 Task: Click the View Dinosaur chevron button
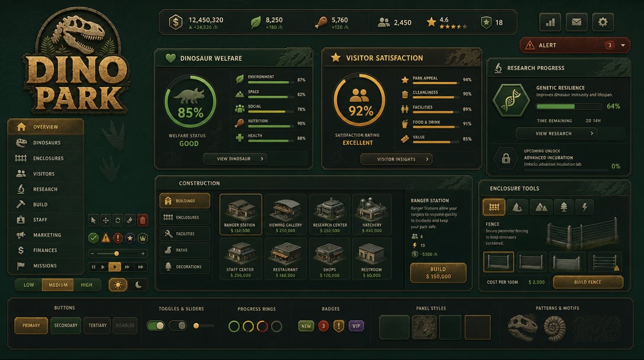[235, 159]
